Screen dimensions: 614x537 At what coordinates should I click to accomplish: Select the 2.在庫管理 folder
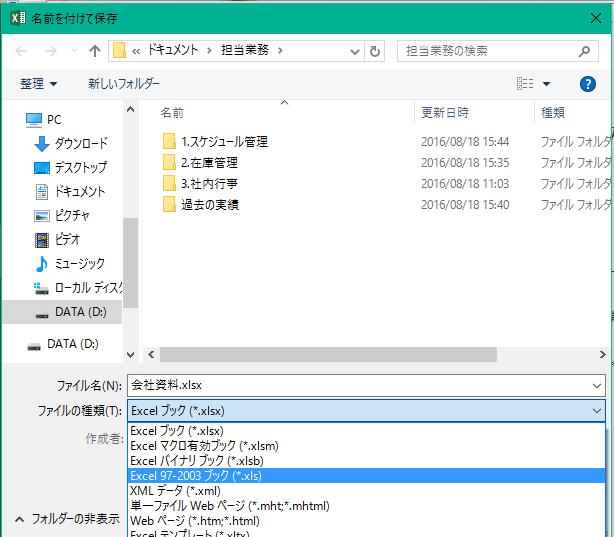[x=209, y=163]
